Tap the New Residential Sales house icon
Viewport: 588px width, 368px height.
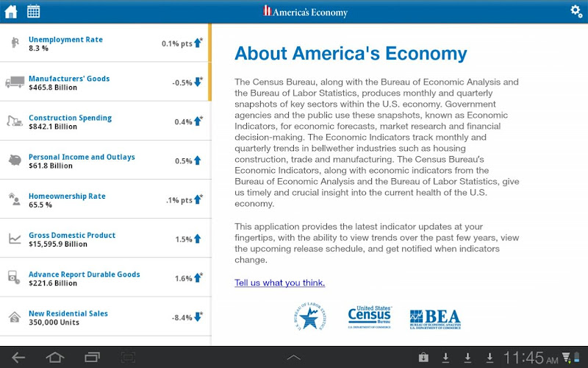pyautogui.click(x=15, y=317)
